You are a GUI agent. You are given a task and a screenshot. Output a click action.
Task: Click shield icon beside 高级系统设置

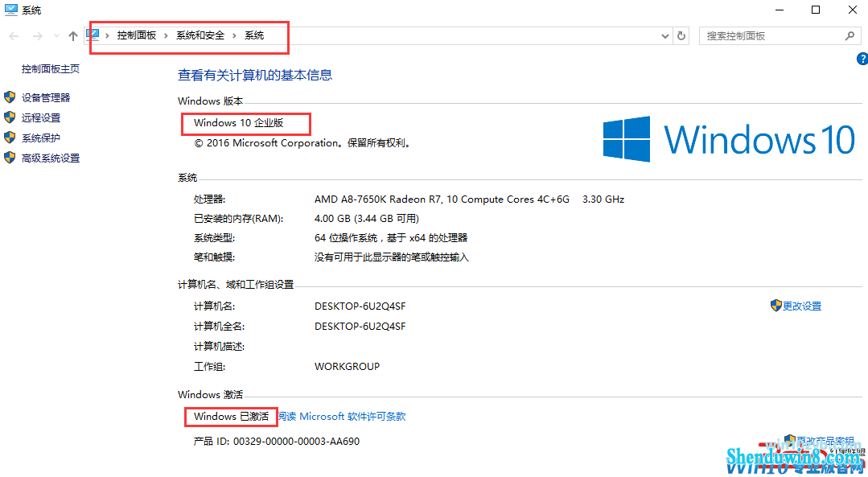click(x=10, y=158)
